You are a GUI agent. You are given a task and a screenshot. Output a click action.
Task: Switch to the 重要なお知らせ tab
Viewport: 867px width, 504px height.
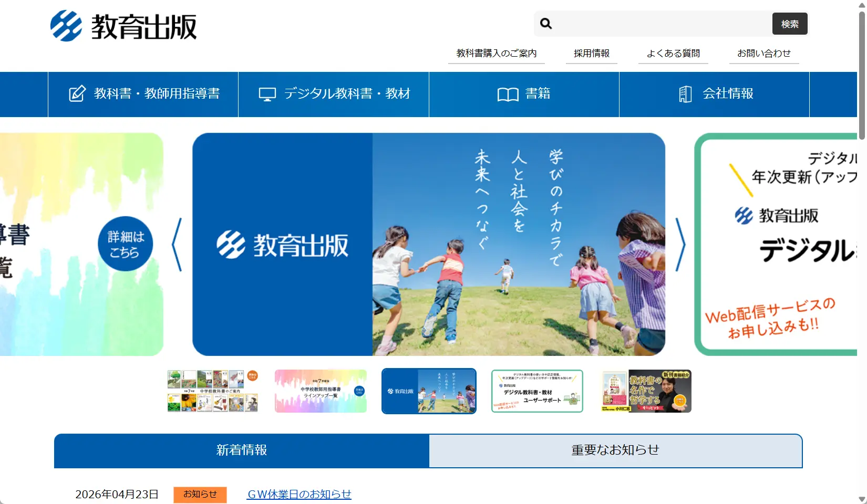coord(615,450)
